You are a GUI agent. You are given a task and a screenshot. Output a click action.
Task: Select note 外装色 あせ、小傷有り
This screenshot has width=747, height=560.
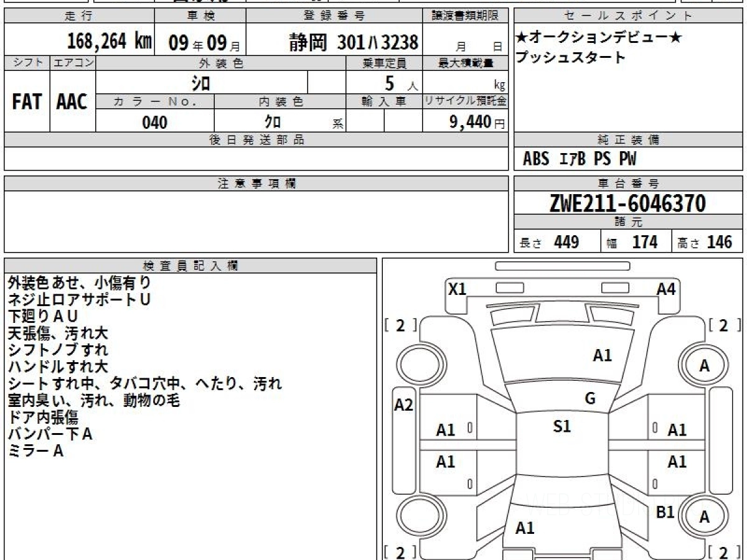pos(79,283)
